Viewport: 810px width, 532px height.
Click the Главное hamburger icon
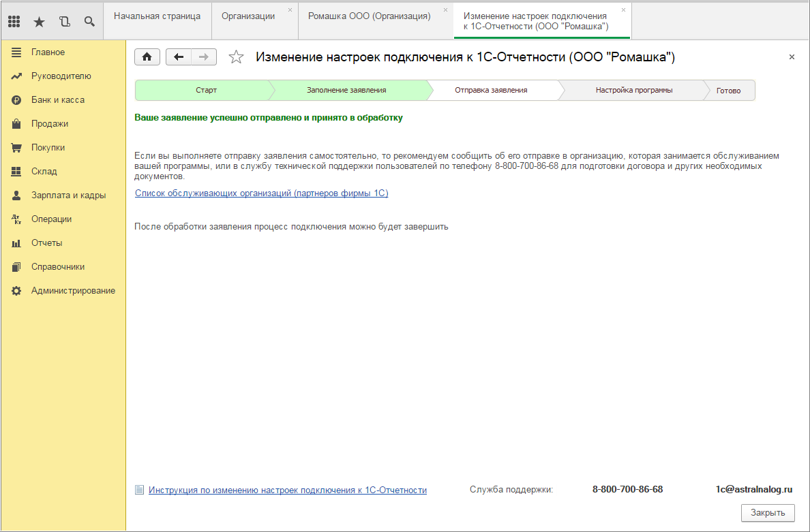16,52
